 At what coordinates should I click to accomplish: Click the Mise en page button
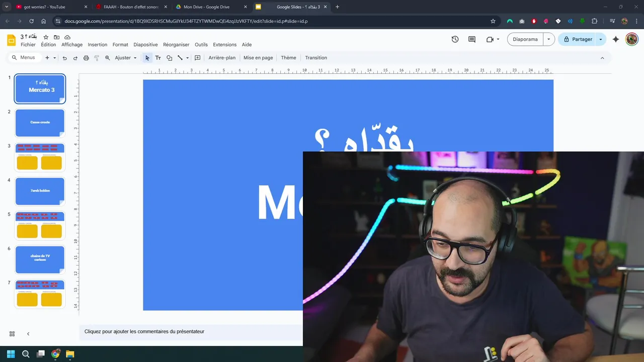point(258,58)
